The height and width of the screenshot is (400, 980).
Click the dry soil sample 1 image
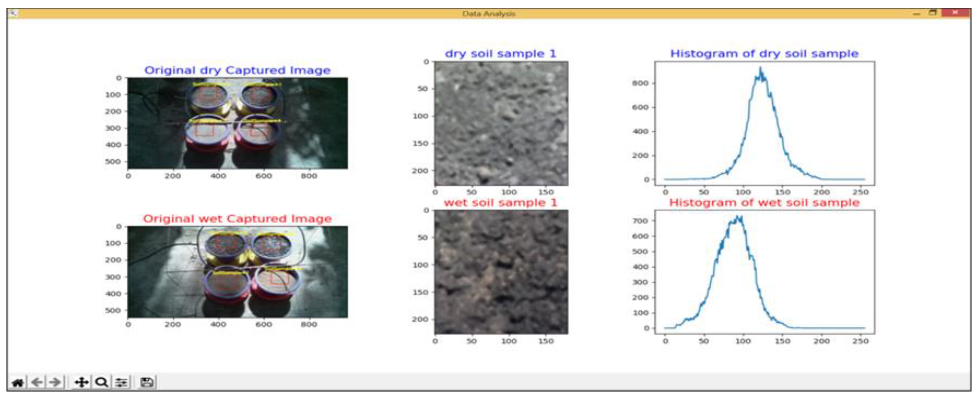[501, 123]
